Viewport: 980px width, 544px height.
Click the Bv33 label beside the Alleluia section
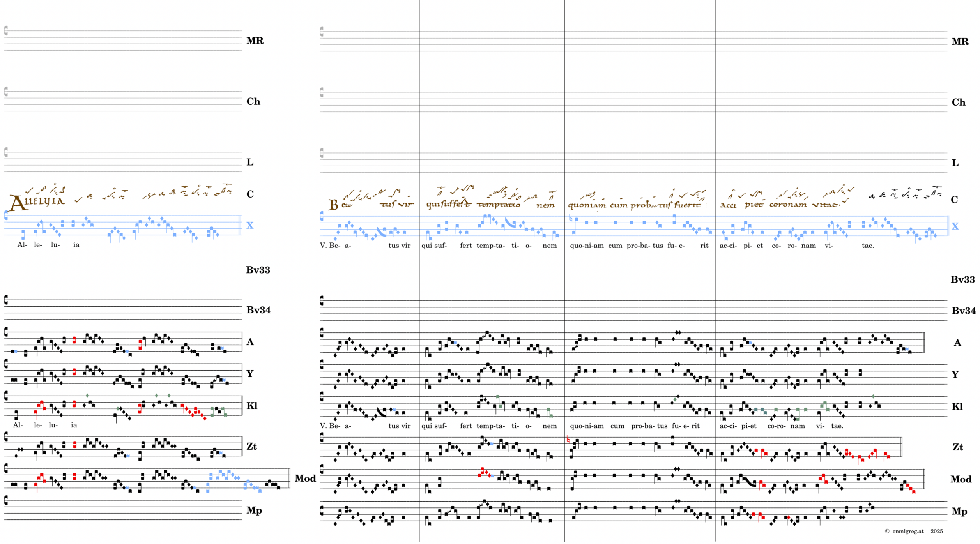(258, 270)
